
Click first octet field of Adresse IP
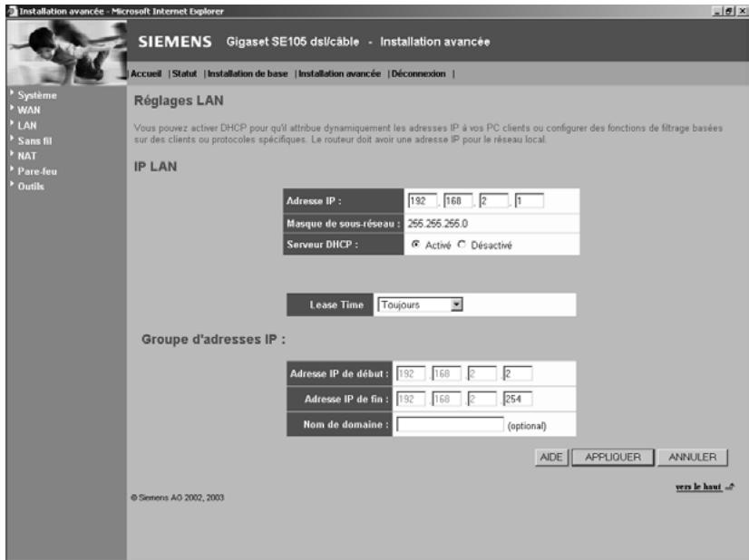click(423, 200)
